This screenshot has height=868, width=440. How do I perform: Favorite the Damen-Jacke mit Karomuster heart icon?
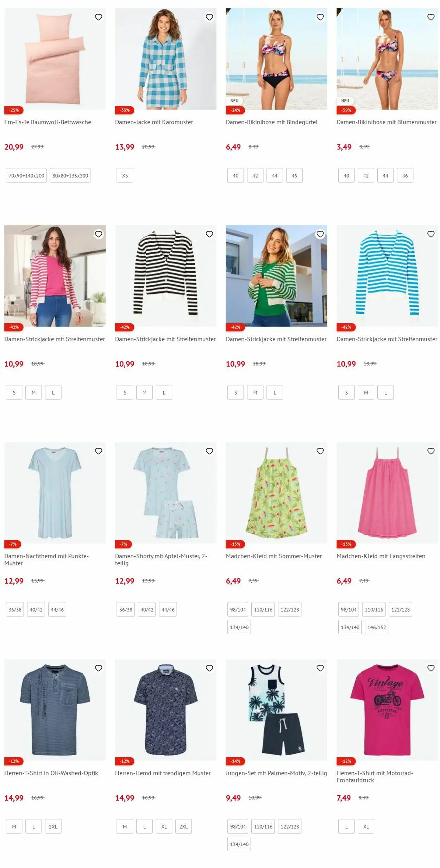pyautogui.click(x=209, y=17)
